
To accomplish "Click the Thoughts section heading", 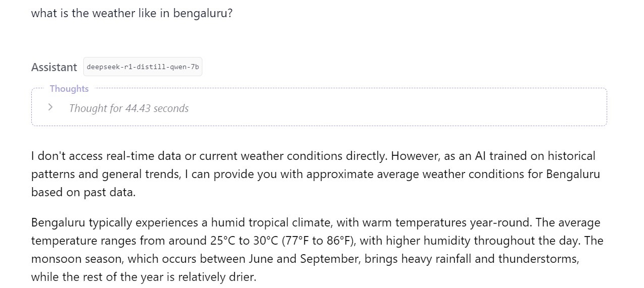I will pos(69,89).
